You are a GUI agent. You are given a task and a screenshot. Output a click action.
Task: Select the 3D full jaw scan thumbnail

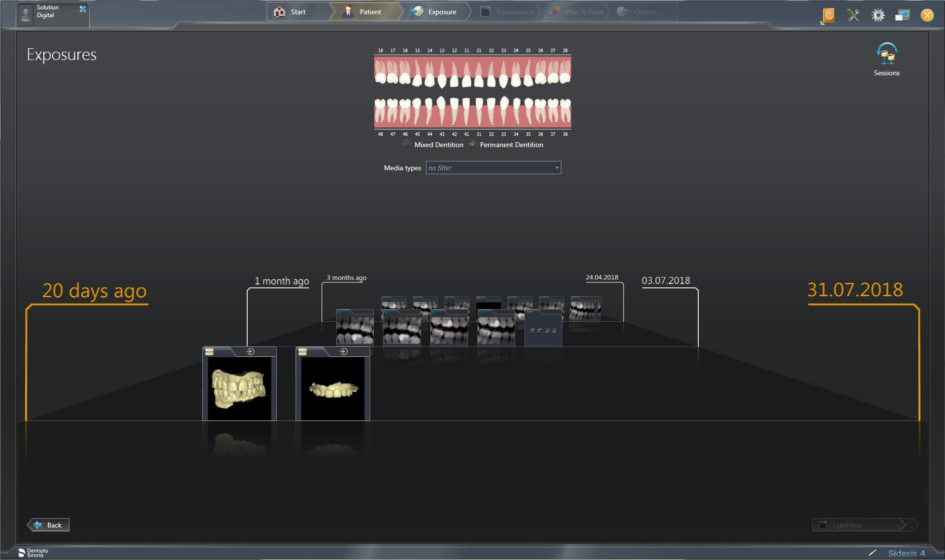[239, 389]
